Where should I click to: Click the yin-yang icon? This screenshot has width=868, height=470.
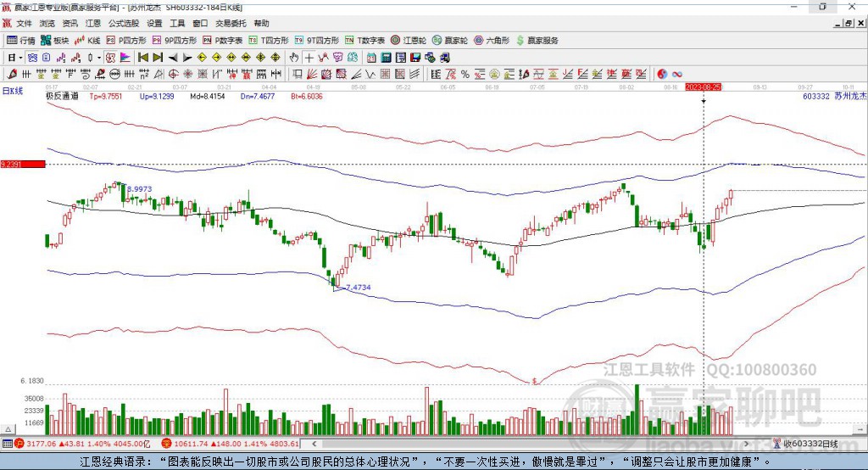[662, 75]
